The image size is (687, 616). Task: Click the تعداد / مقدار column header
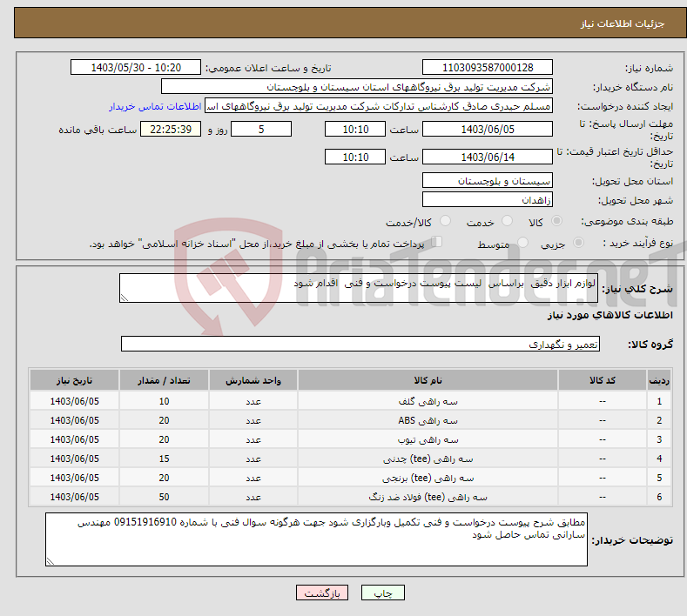pyautogui.click(x=164, y=380)
